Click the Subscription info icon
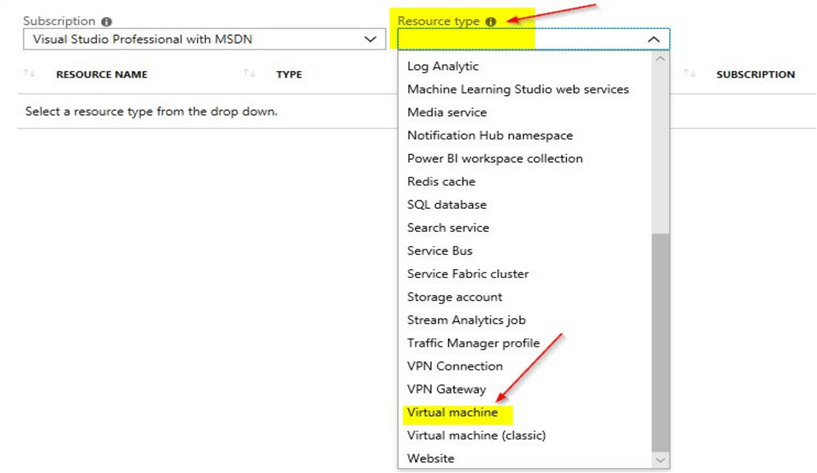The image size is (817, 473). pos(107,21)
